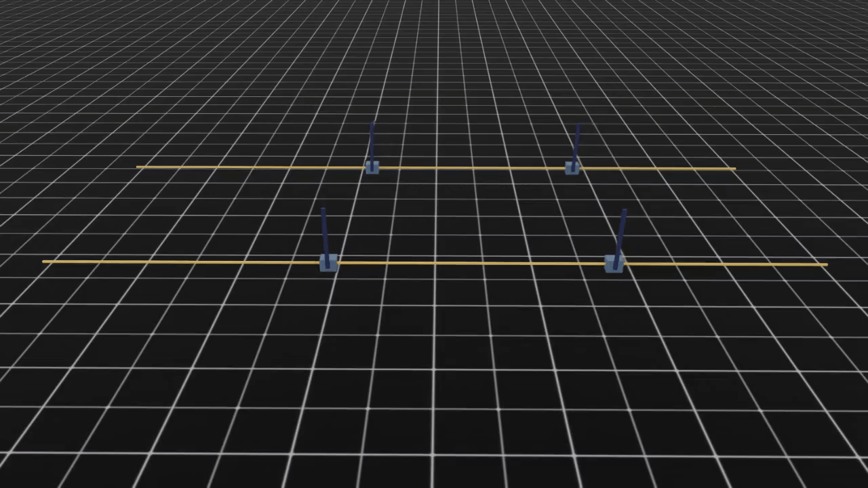The width and height of the screenshot is (868, 488).
Task: Select the back-right cart block
Action: pos(572,168)
